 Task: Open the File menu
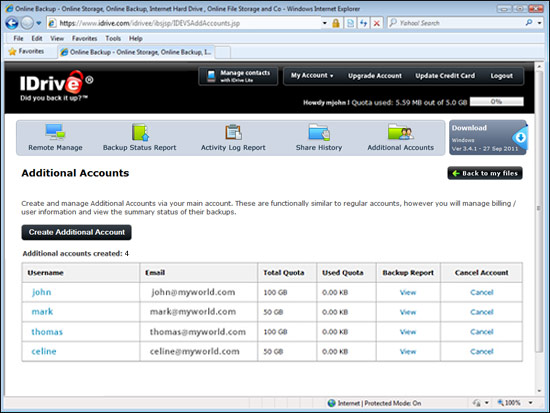point(18,38)
